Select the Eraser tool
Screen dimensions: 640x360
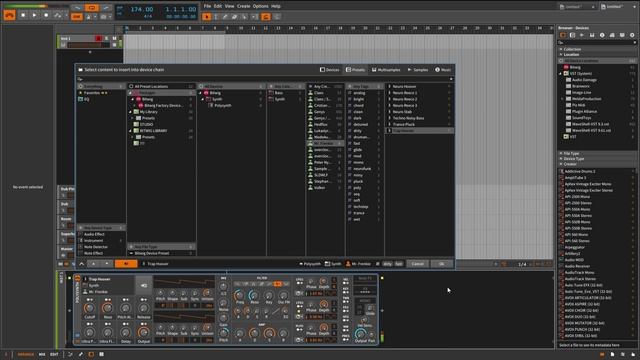click(x=235, y=17)
